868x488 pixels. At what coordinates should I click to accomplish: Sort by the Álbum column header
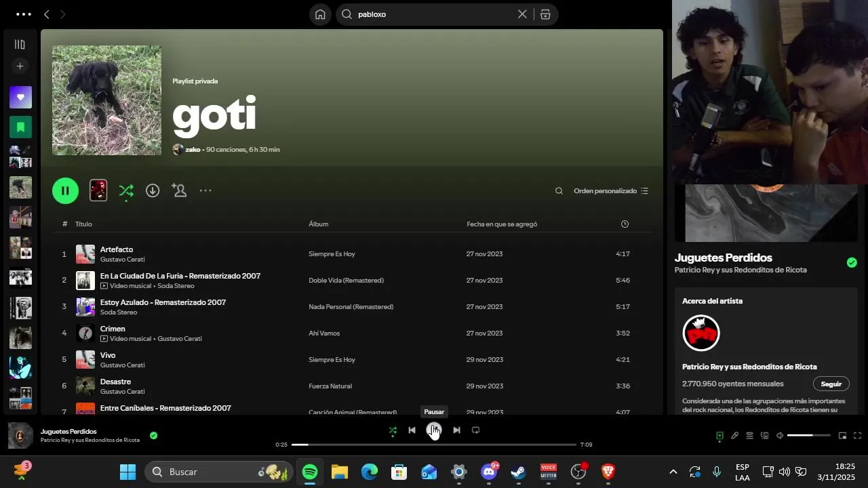coord(319,224)
